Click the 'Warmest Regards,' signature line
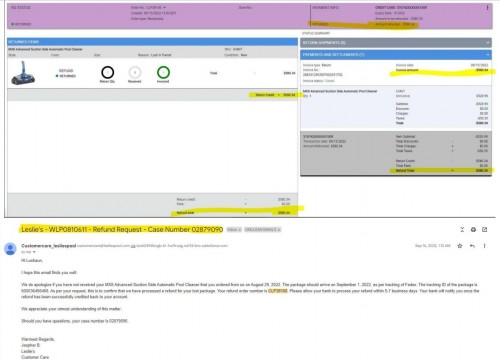The image size is (500, 360). click(38, 339)
